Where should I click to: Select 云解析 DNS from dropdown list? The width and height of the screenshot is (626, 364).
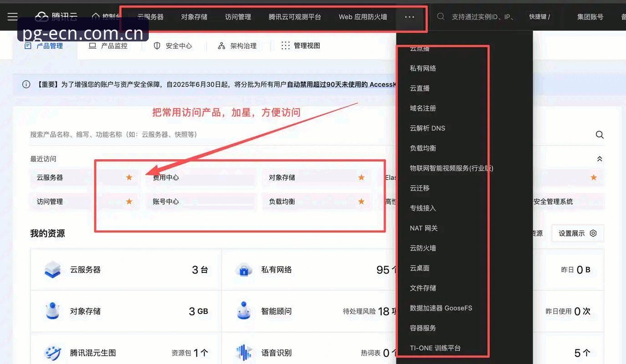pos(428,128)
